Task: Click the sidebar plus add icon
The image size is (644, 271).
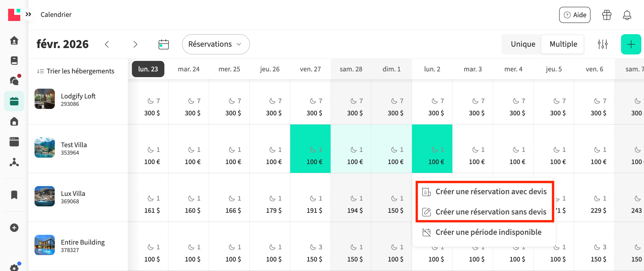Action: [14, 228]
